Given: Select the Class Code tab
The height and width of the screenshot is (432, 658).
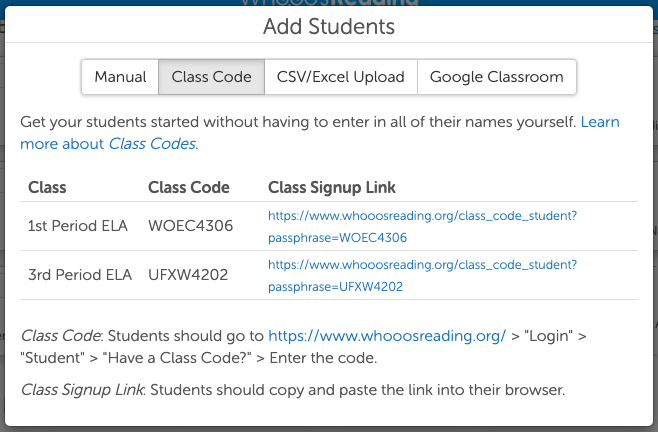Looking at the screenshot, I should (211, 77).
